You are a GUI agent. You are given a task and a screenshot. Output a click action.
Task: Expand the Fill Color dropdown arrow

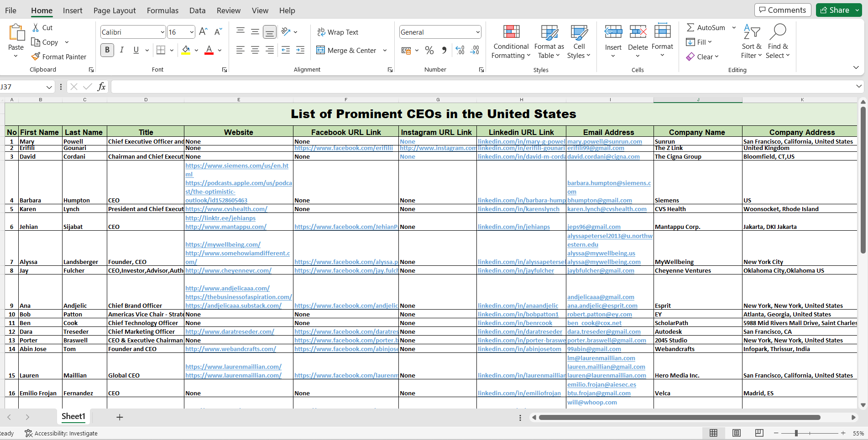click(x=196, y=50)
